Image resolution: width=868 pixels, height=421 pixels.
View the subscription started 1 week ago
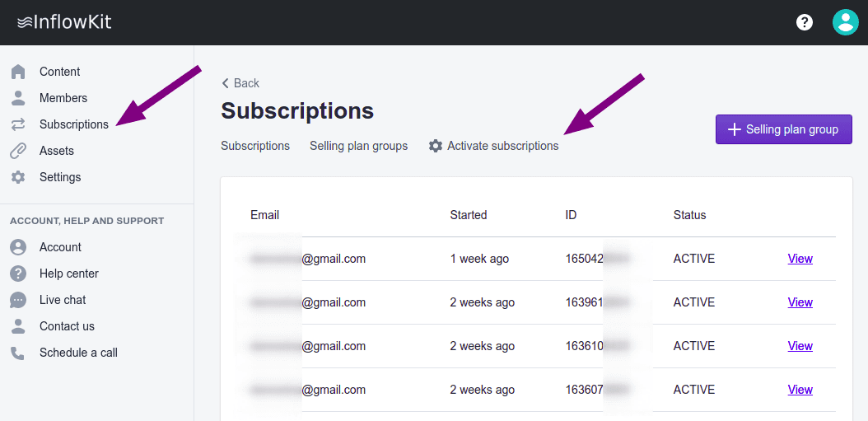pos(800,259)
